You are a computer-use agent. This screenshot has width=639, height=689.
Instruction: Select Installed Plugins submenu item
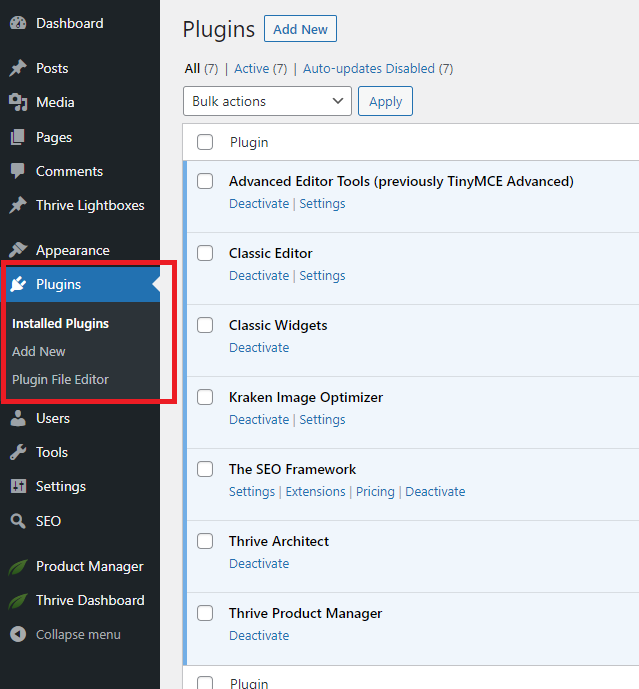point(60,323)
